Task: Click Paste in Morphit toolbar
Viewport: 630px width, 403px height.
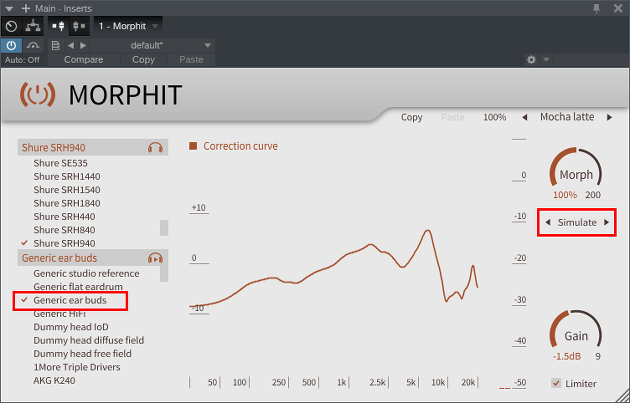Action: [x=452, y=117]
